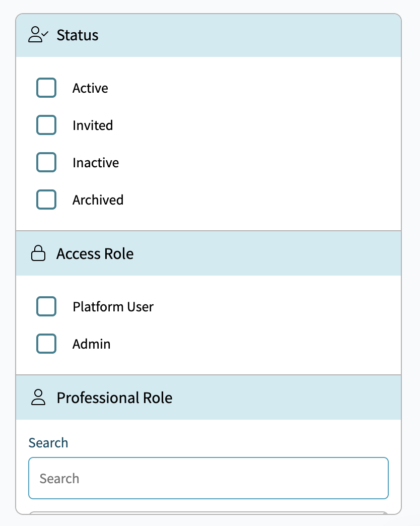
Task: Click the Search label above the field
Action: click(48, 443)
